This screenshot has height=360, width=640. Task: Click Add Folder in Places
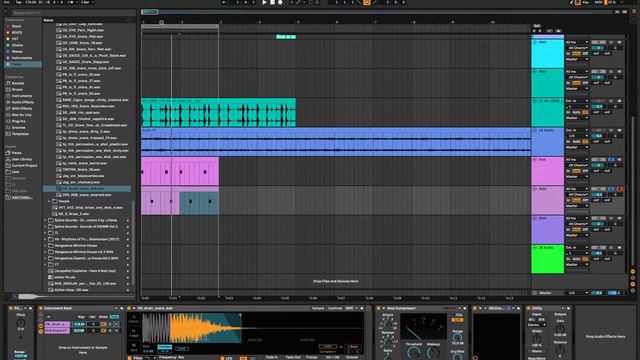tap(21, 197)
